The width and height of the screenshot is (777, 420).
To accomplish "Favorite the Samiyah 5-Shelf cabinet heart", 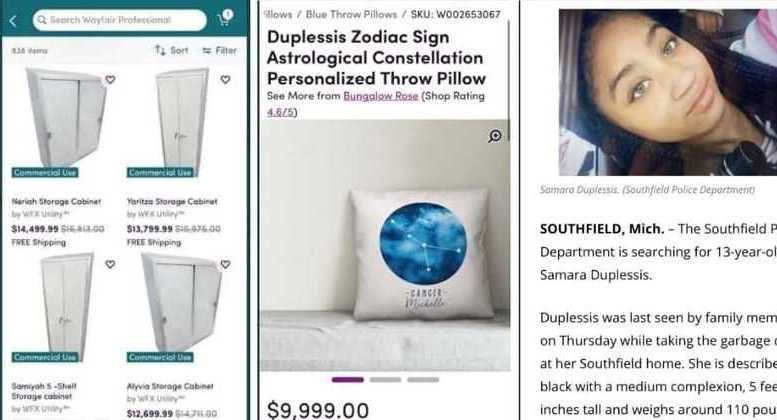I will tap(111, 264).
